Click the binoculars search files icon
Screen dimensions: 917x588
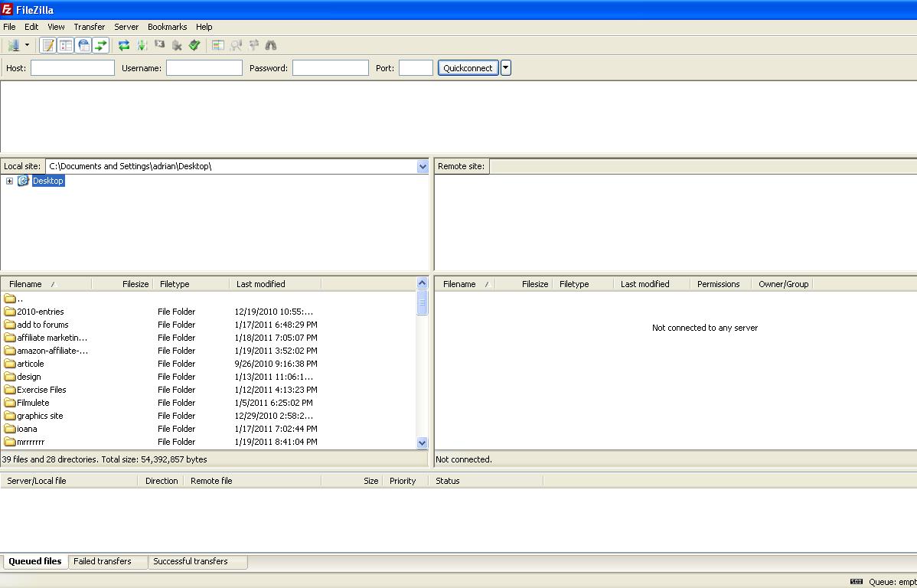[x=271, y=45]
